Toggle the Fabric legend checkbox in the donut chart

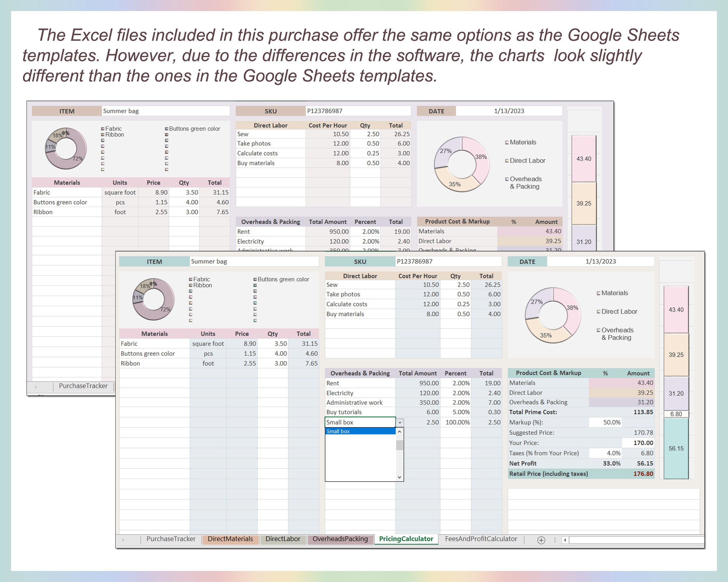click(191, 279)
